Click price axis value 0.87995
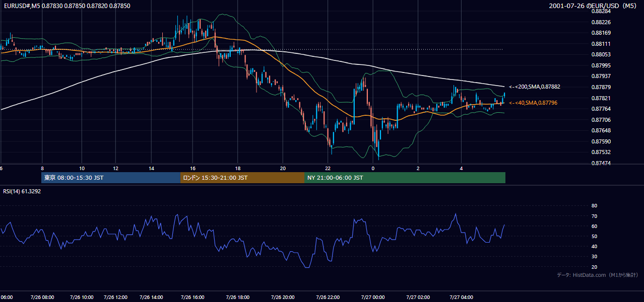The height and width of the screenshot is (302, 644). [601, 65]
